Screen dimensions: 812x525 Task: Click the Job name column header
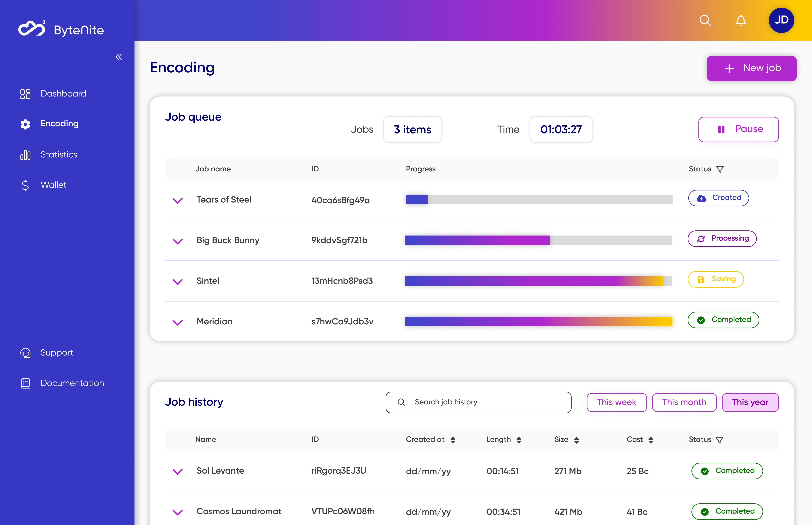213,169
